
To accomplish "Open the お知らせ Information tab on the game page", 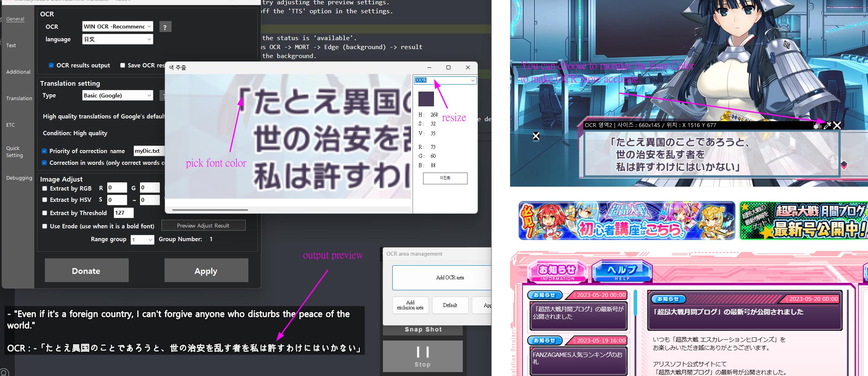I will pos(557,270).
